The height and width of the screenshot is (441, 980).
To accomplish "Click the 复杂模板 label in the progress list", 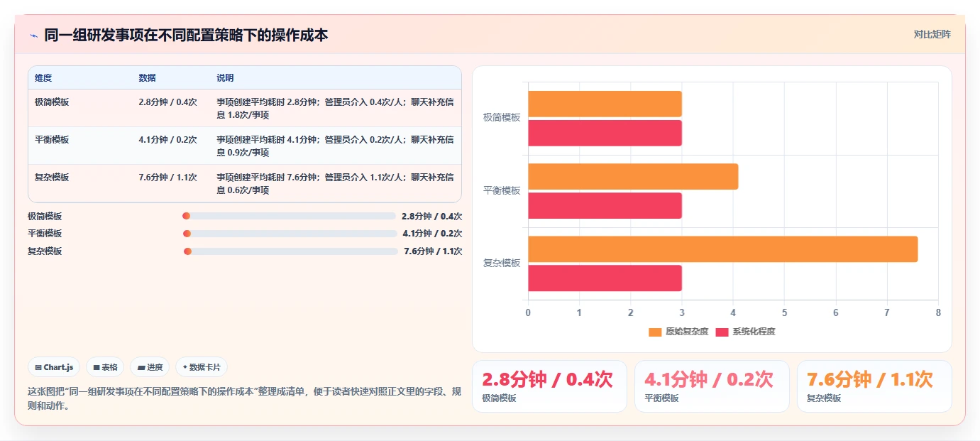I will pyautogui.click(x=45, y=251).
